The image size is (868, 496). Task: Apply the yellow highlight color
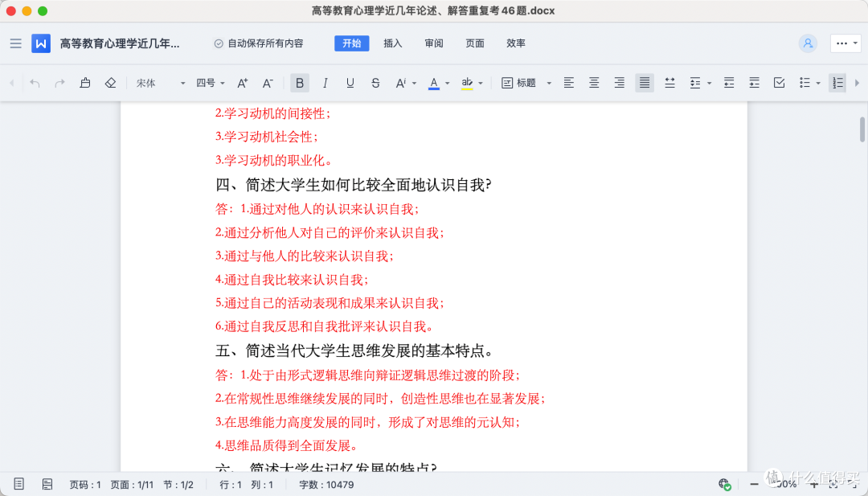click(x=467, y=83)
